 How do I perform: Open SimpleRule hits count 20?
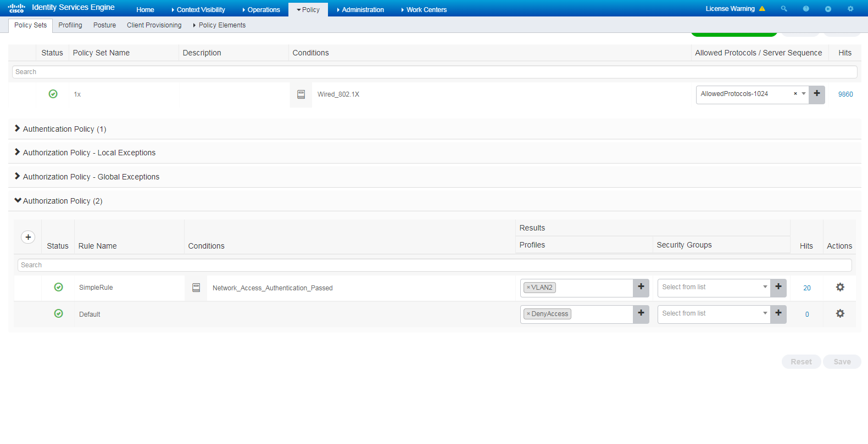(806, 288)
